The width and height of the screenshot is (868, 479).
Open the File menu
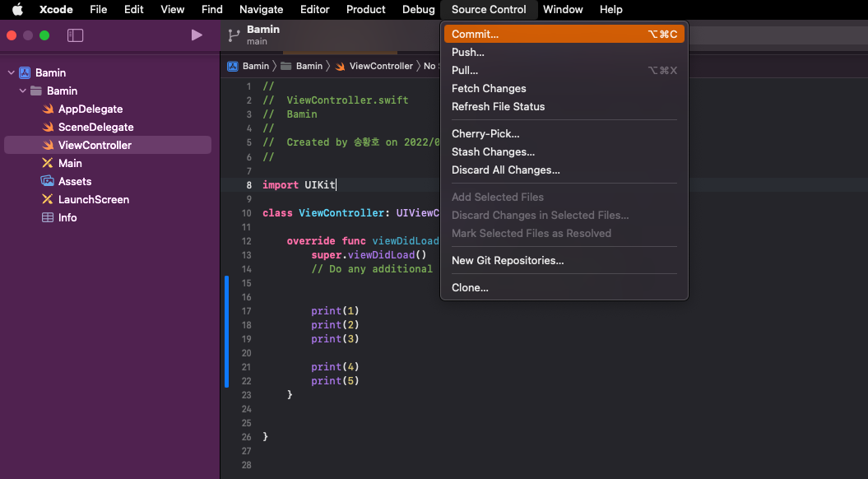99,9
